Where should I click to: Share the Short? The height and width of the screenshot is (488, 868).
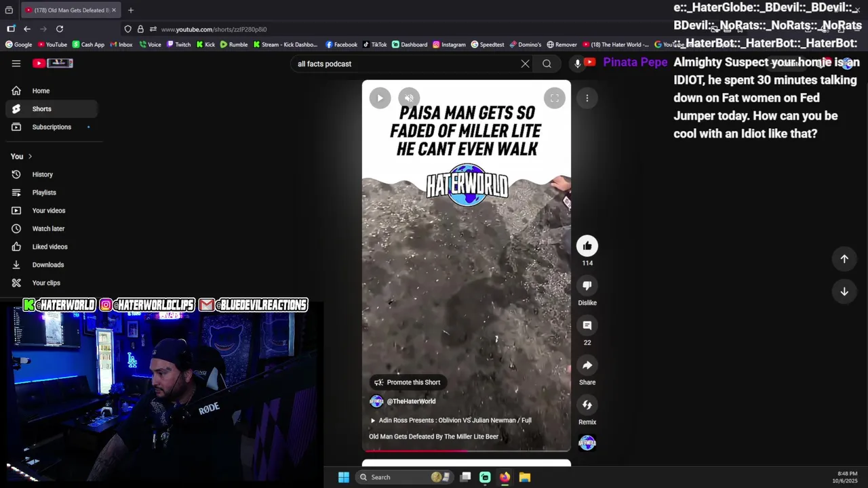pos(587,365)
